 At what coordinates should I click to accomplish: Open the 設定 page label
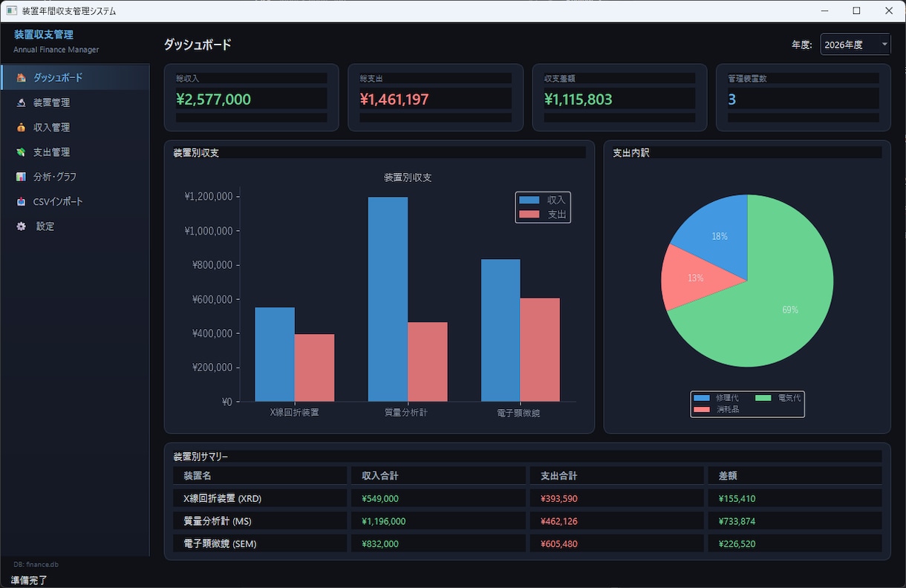[45, 226]
